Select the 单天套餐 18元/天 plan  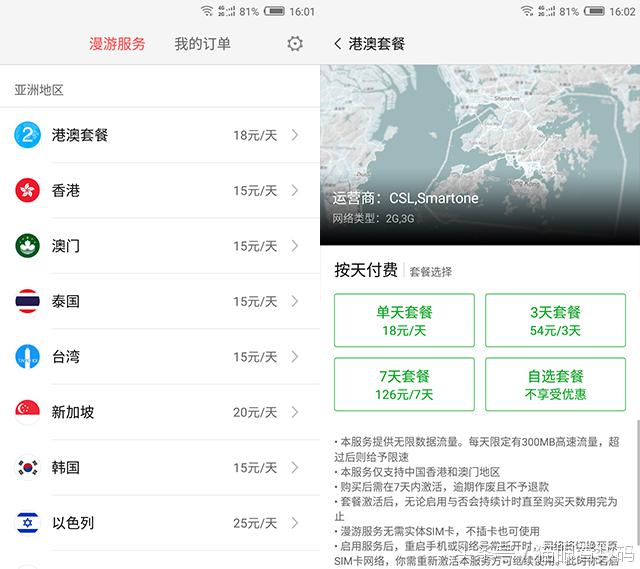(404, 320)
